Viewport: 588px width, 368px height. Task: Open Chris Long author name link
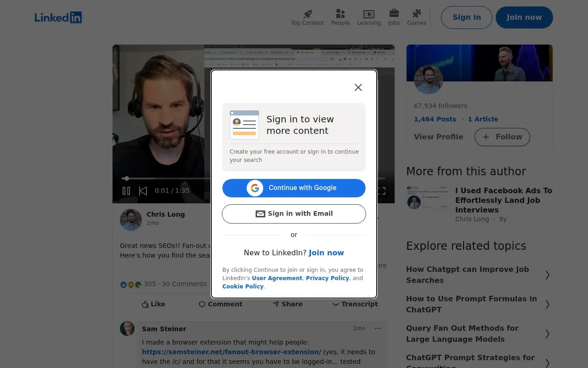pos(166,214)
